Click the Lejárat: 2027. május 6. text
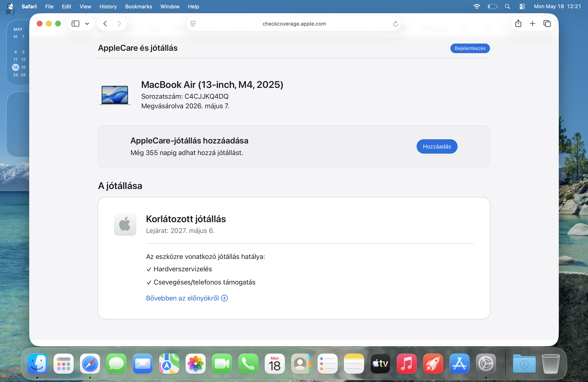This screenshot has height=382, width=588. (x=180, y=231)
